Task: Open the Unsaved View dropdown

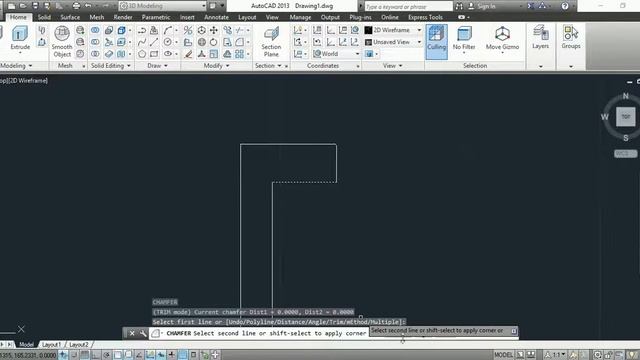Action: 393,42
